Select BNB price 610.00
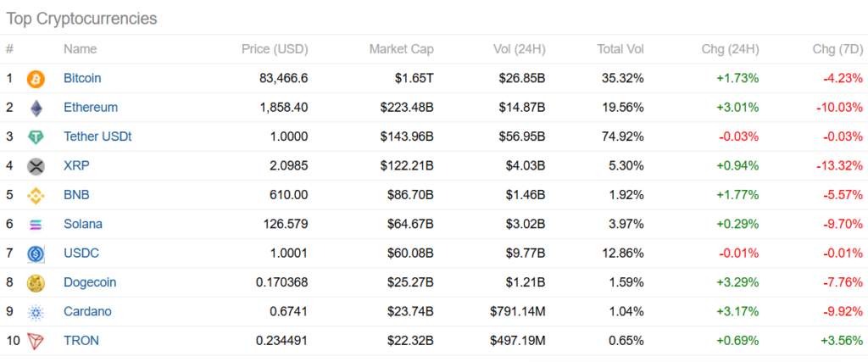The image size is (868, 362). pos(291,195)
